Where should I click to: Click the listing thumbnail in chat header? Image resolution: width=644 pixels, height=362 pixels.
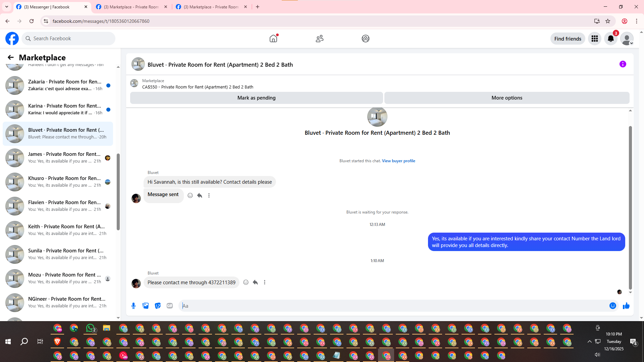pos(138,64)
